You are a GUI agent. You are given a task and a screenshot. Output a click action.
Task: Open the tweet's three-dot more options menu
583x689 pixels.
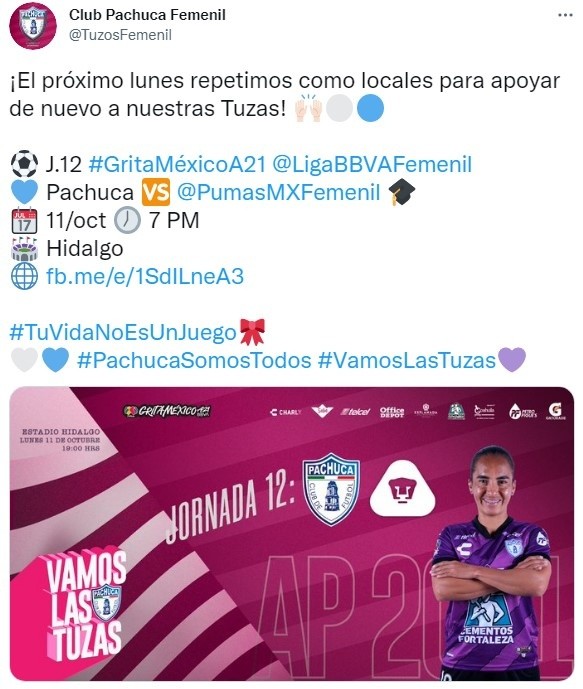565,15
